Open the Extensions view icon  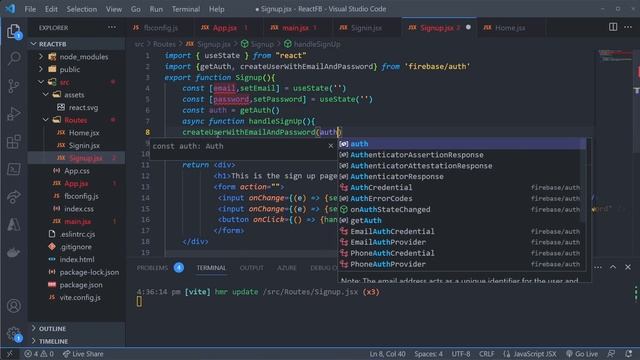point(13,142)
